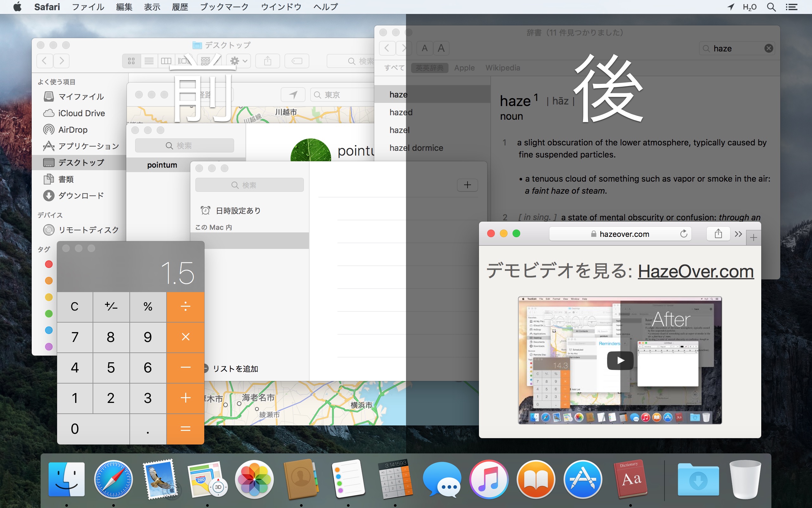Open Notification Center from the menu bar

click(x=791, y=7)
